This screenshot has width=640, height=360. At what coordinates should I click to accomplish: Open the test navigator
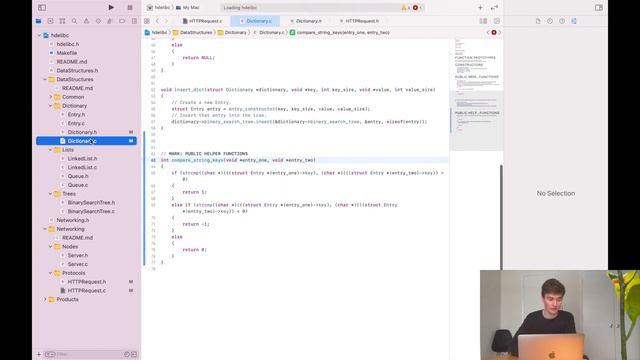pos(98,21)
